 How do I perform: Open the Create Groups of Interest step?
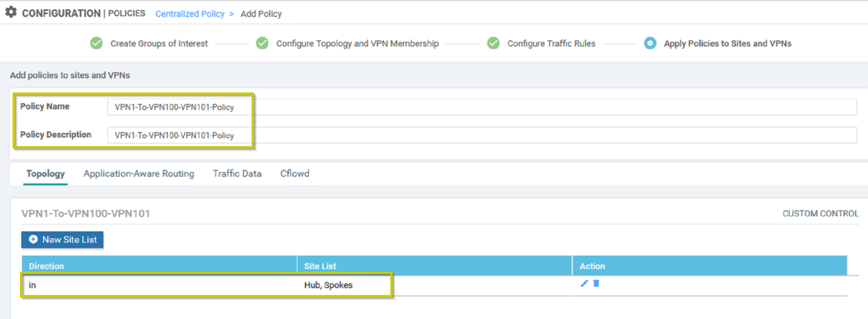click(x=159, y=43)
